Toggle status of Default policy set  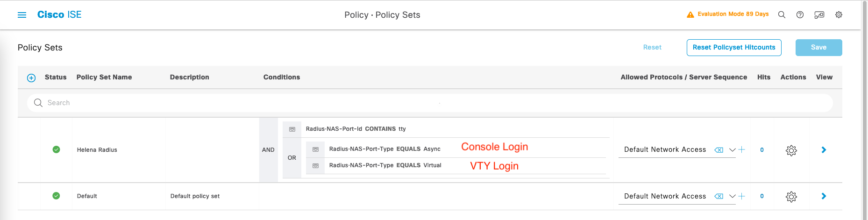56,196
